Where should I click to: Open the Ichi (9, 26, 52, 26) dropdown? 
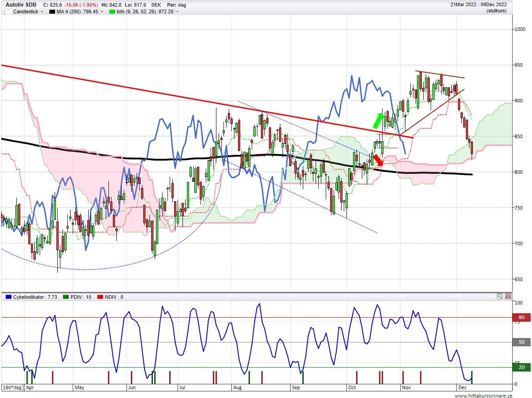(x=177, y=11)
